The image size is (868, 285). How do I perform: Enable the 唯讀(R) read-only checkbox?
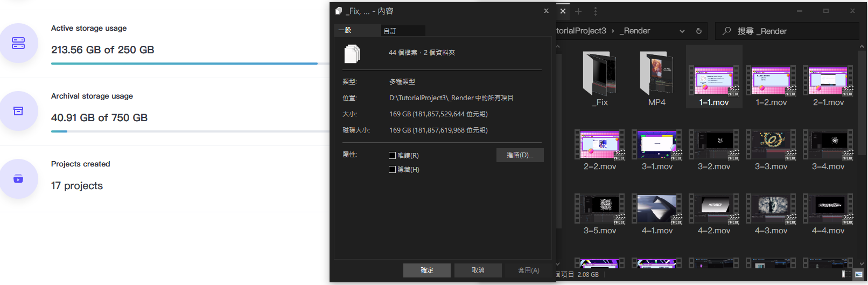[393, 156]
